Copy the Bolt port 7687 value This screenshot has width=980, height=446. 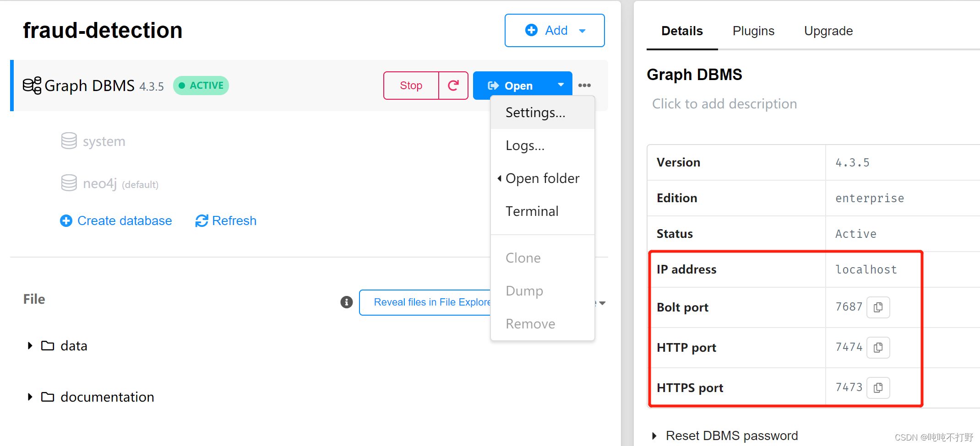(x=878, y=307)
